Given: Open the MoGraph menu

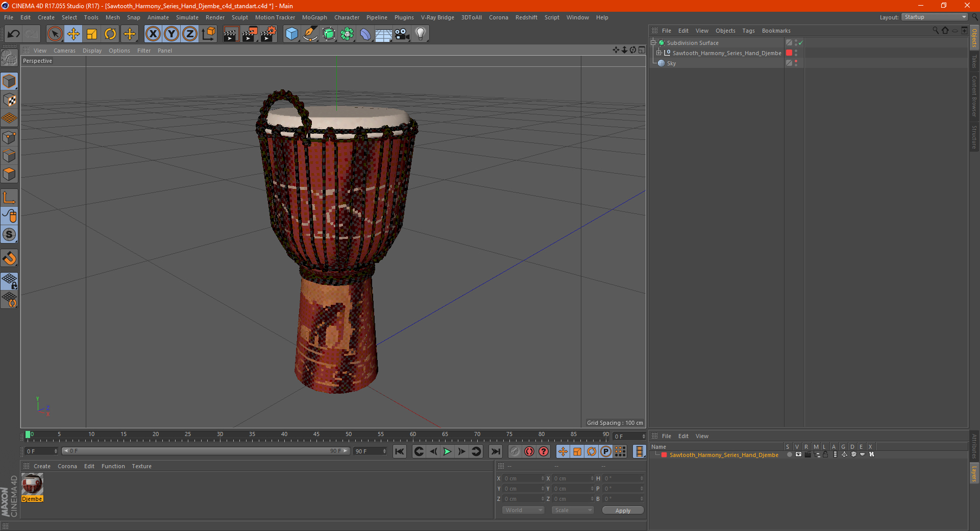Looking at the screenshot, I should coord(314,17).
